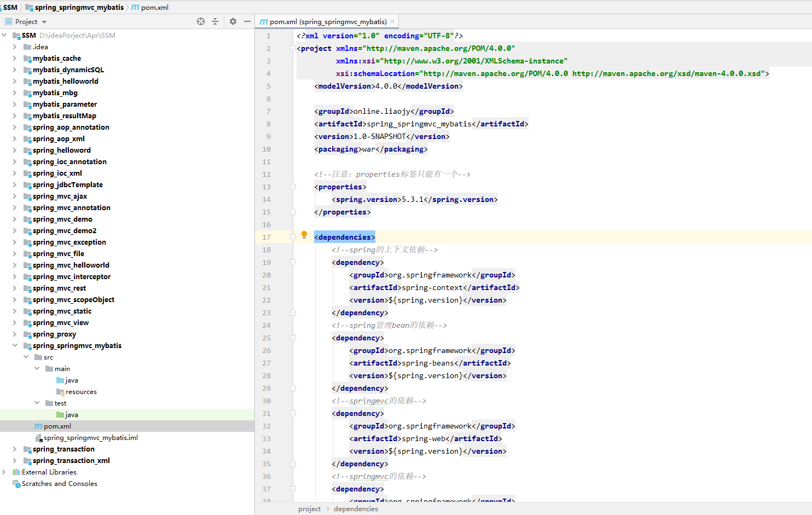Select the spring_helloword module folder icon
Viewport: 812px width, 515px height.
click(27, 151)
